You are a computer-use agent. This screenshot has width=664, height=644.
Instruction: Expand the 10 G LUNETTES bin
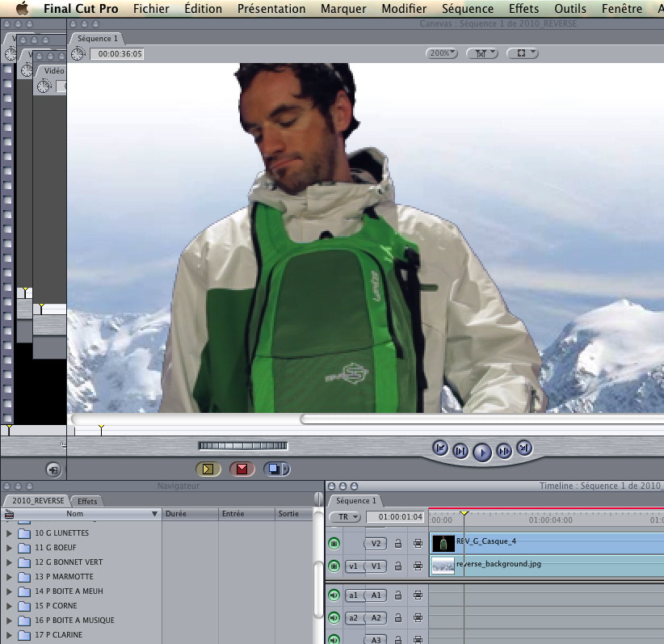pos(9,533)
